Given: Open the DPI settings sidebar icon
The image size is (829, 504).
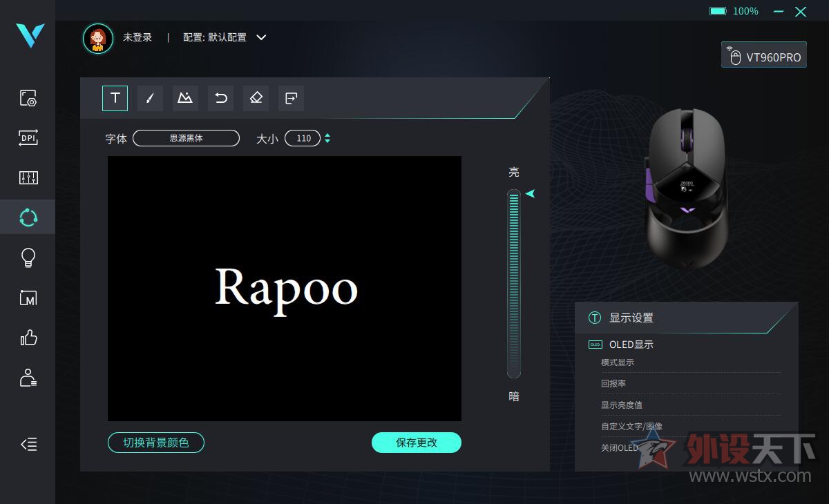Looking at the screenshot, I should point(28,137).
